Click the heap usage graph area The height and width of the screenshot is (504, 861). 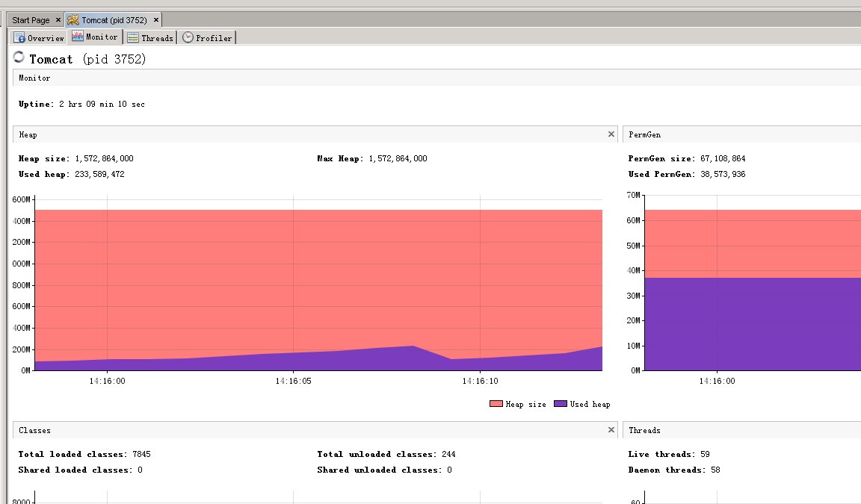pyautogui.click(x=318, y=283)
